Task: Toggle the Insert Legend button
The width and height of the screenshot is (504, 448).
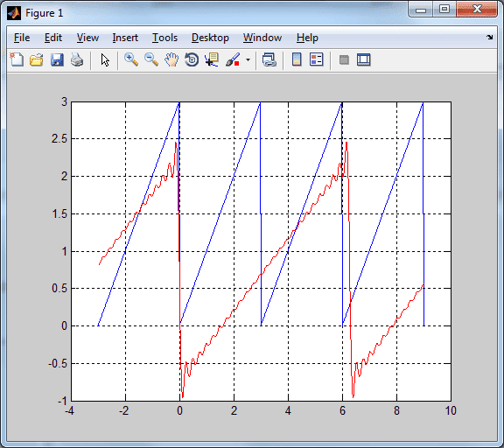Action: [x=316, y=59]
